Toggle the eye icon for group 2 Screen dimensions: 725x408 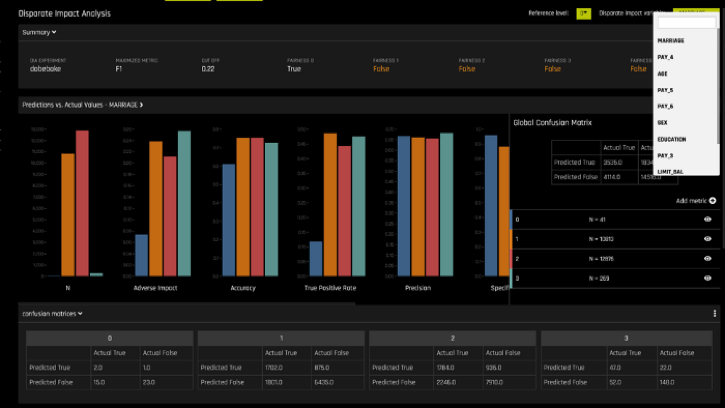707,258
